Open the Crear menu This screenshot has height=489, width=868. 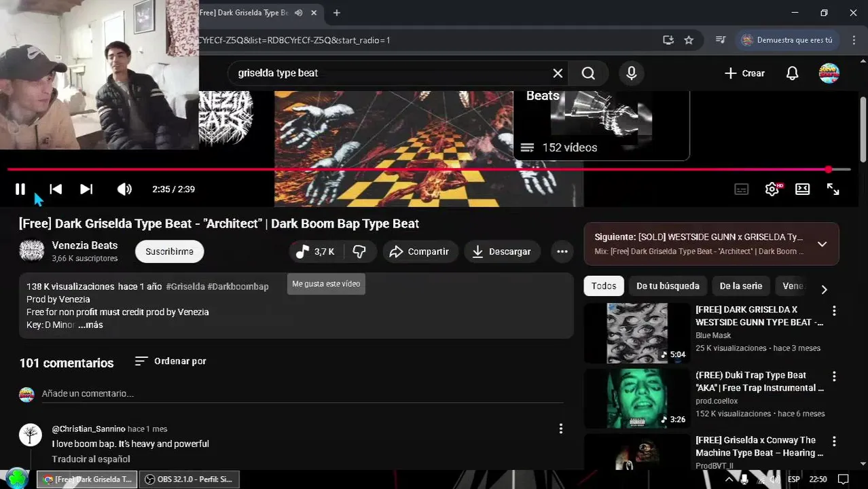coord(744,73)
